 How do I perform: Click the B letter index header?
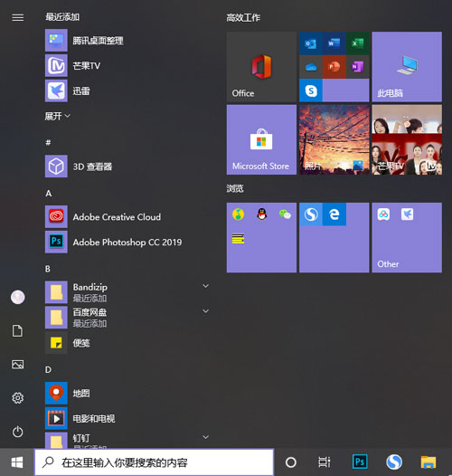pos(48,269)
